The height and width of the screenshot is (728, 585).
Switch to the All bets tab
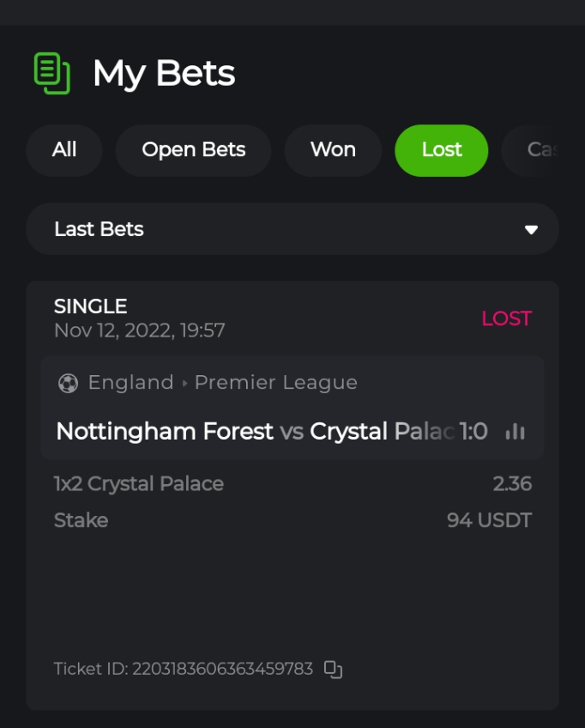coord(64,150)
